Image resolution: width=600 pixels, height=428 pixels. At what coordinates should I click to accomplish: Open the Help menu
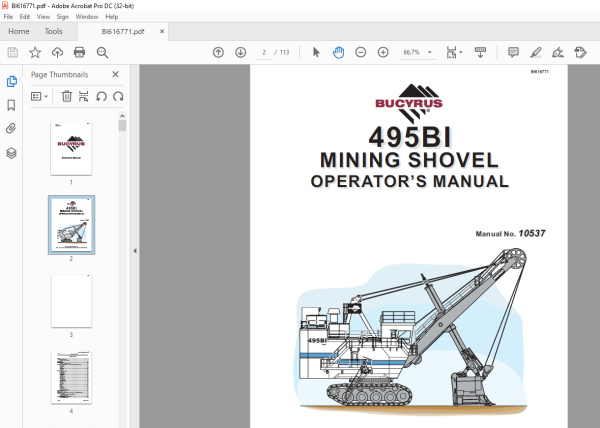[x=111, y=17]
